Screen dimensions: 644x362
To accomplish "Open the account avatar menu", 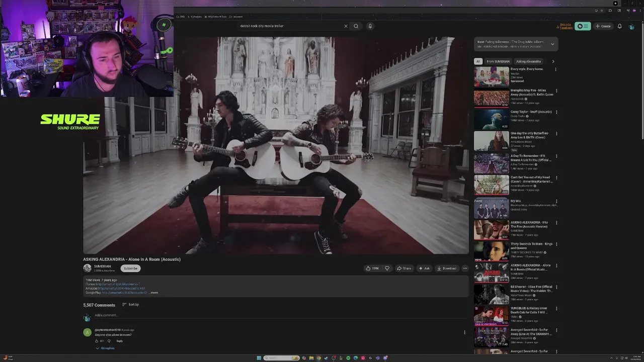I will [631, 26].
